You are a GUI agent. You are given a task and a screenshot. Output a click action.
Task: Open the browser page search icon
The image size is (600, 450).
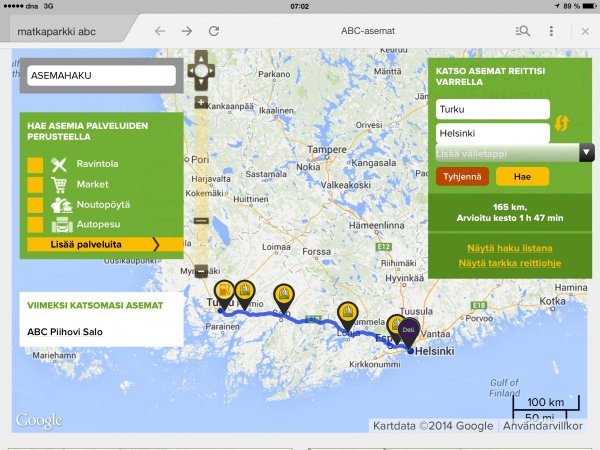521,31
